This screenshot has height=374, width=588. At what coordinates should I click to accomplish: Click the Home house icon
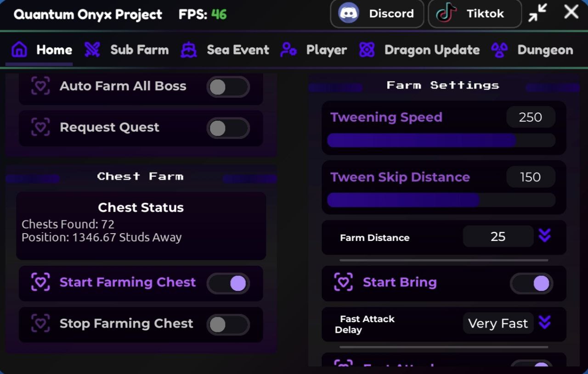point(19,50)
